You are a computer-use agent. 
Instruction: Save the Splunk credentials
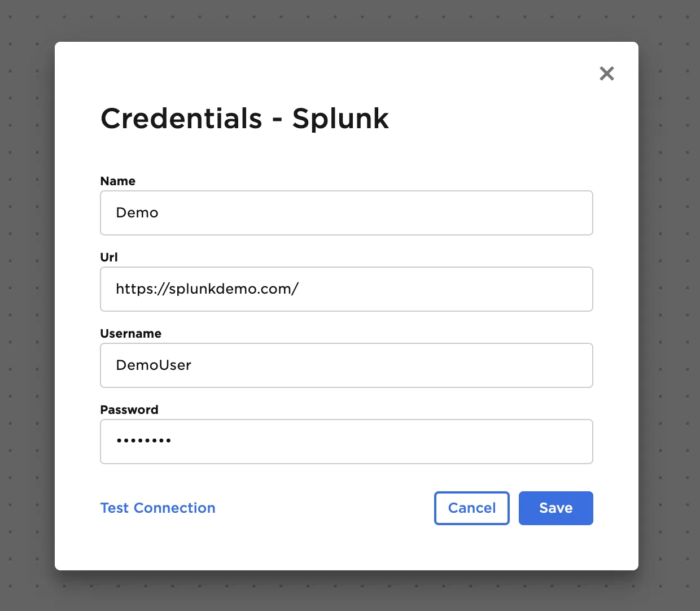coord(555,508)
